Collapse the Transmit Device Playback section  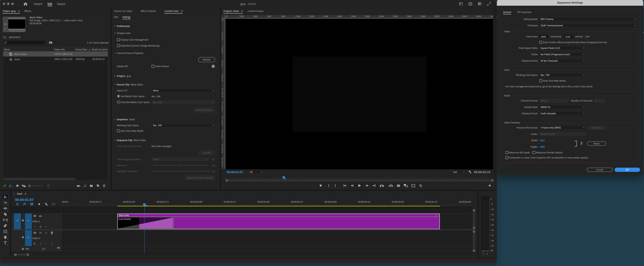click(x=115, y=53)
